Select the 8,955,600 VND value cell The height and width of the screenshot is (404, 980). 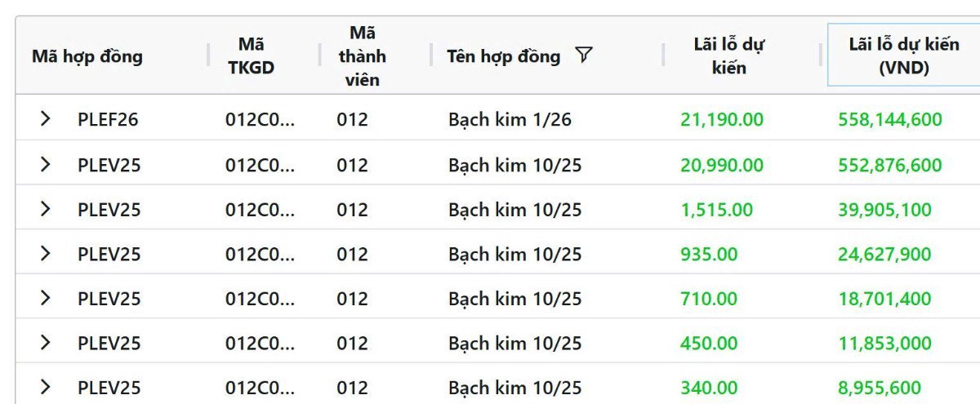tap(880, 388)
